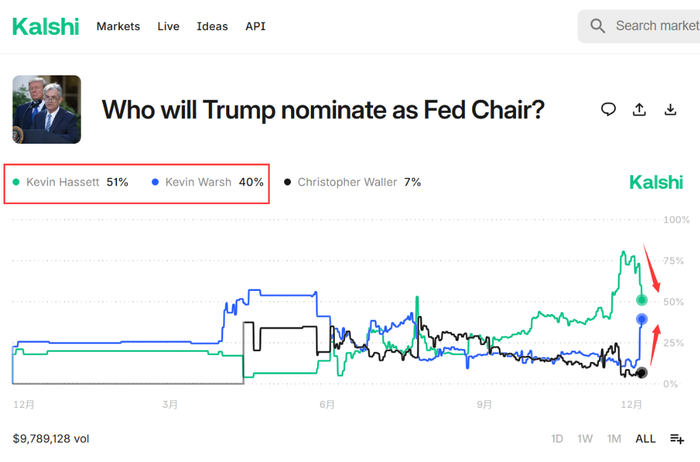Click the download chart icon
The height and width of the screenshot is (462, 700).
pos(671,109)
